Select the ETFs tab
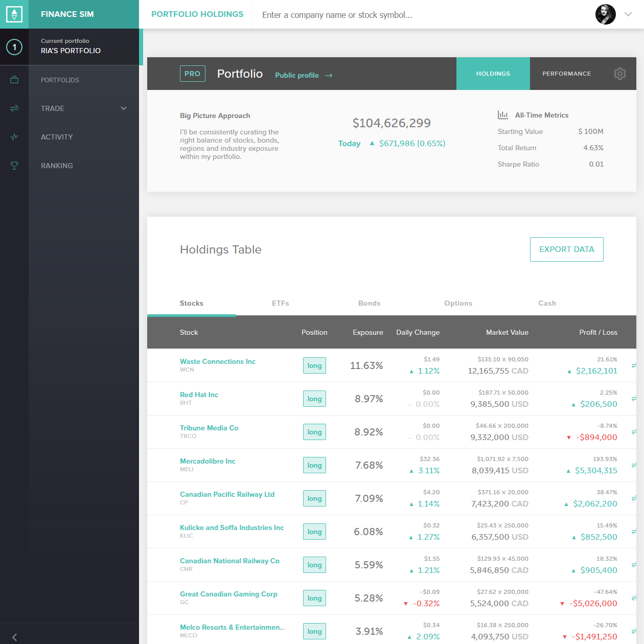This screenshot has width=644, height=644. (x=281, y=303)
